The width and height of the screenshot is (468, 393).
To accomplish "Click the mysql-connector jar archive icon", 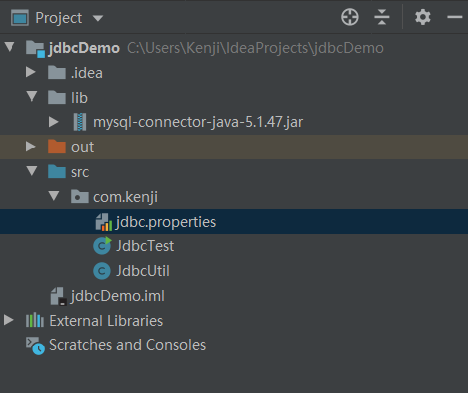I will click(80, 122).
